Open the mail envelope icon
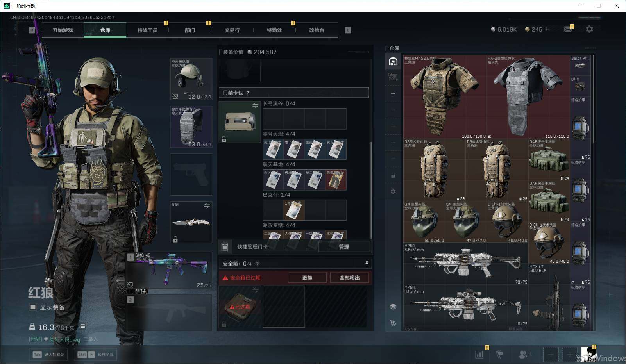 tap(568, 29)
